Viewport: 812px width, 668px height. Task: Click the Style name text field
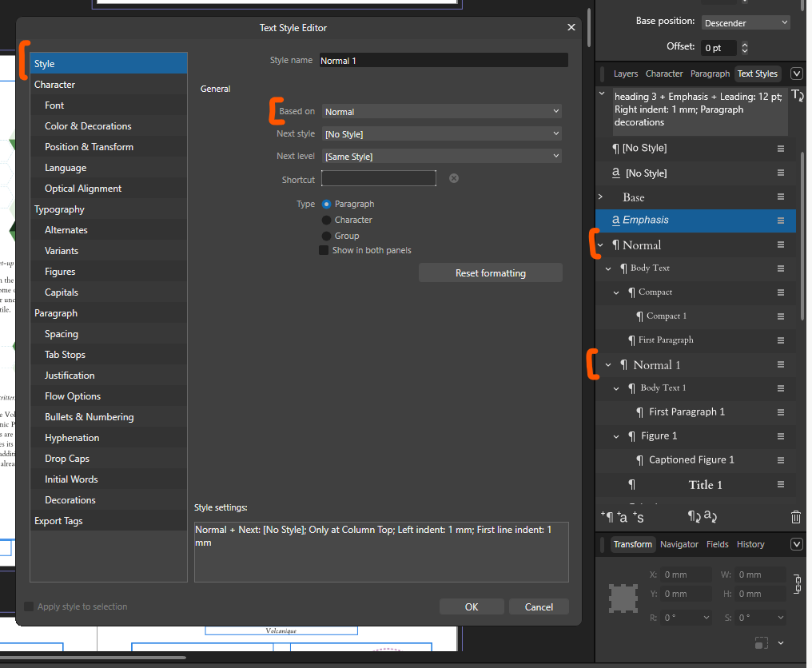point(443,61)
